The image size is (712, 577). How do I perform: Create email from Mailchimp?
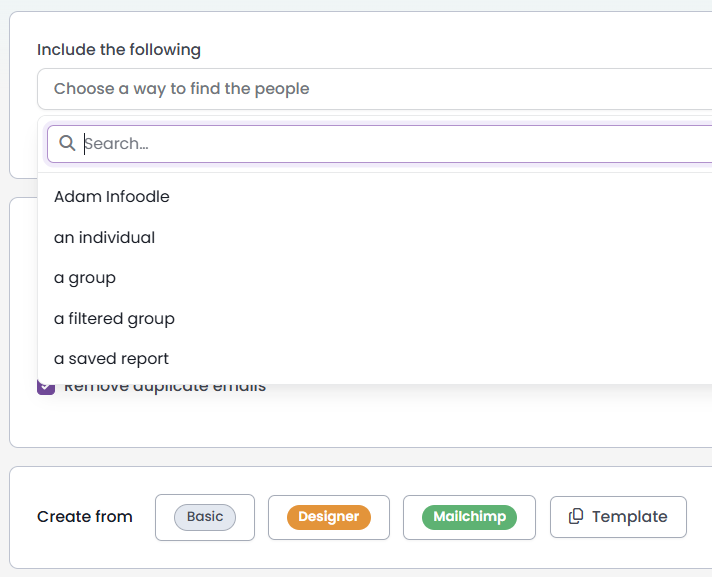click(470, 517)
